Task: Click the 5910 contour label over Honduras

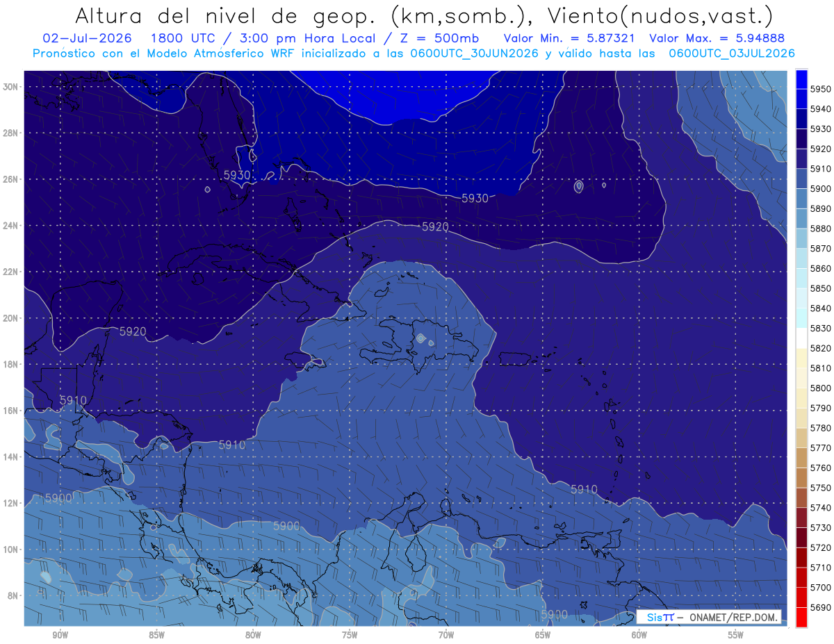Action: click(x=73, y=400)
